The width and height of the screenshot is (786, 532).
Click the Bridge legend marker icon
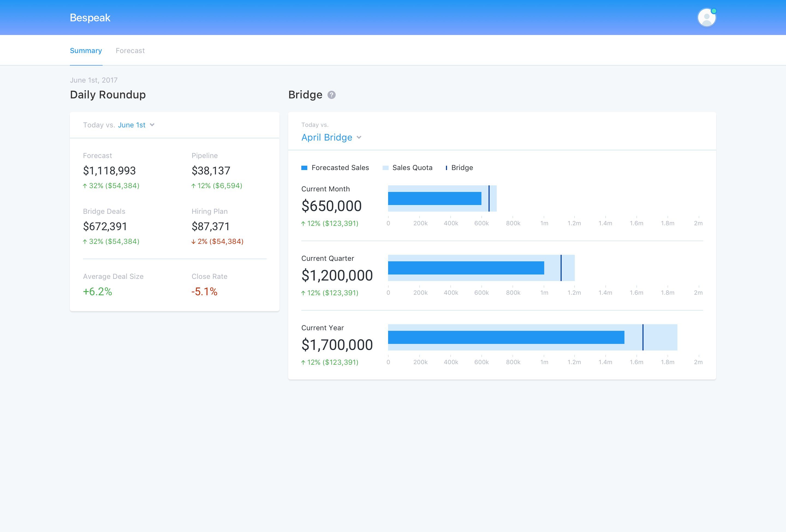click(446, 168)
